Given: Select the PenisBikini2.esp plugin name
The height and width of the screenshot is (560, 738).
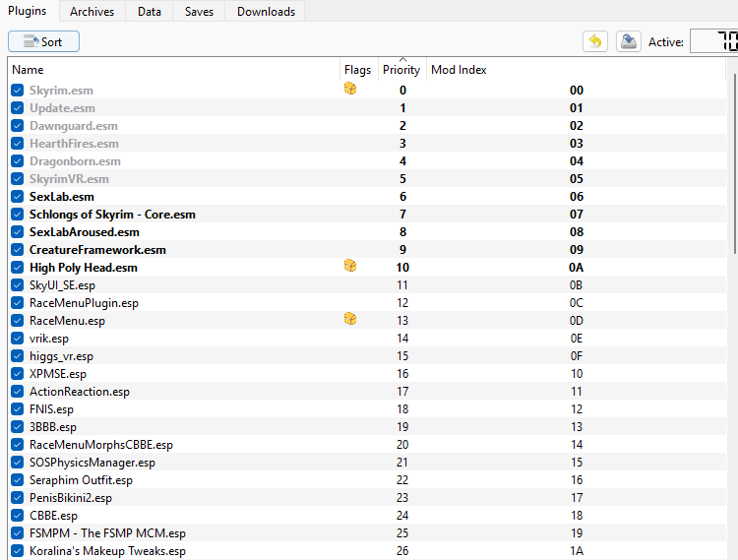Looking at the screenshot, I should [x=71, y=498].
